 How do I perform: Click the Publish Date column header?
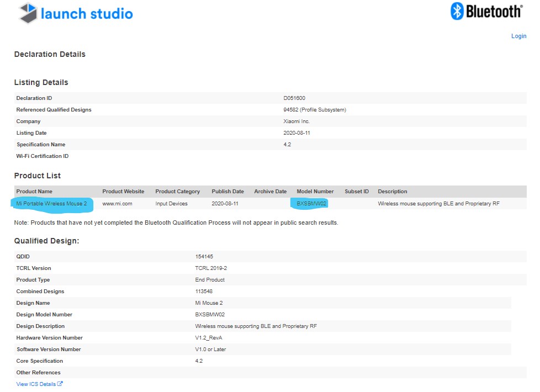click(x=227, y=192)
